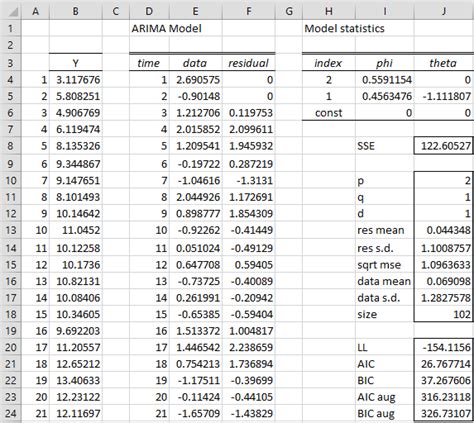
Task: Select the size value 102
Action: point(444,314)
